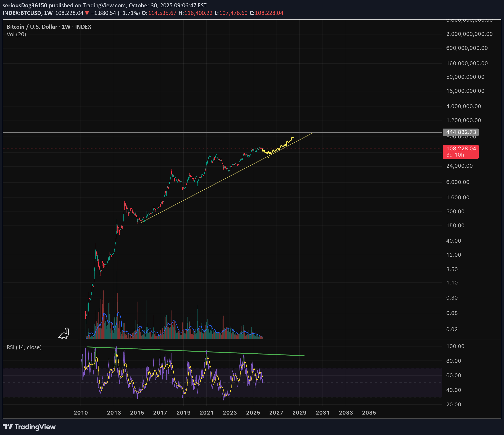Image resolution: width=504 pixels, height=435 pixels.
Task: Click the 1,200,000.00 price axis label
Action: pyautogui.click(x=463, y=120)
